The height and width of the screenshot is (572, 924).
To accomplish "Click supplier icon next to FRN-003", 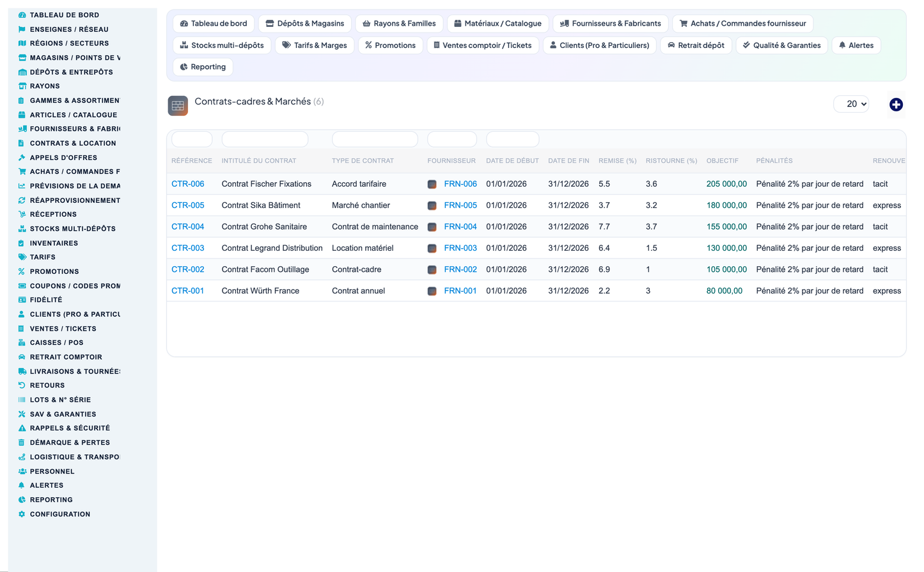I will coord(432,248).
